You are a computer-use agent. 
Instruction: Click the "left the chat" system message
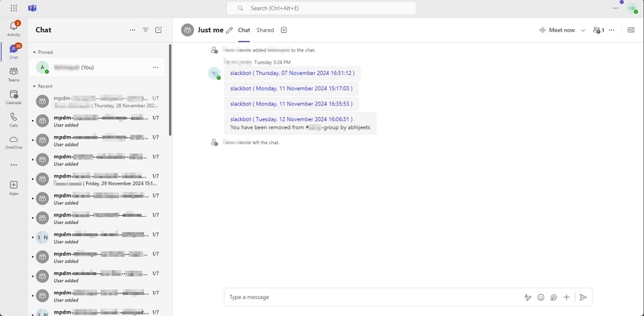[251, 143]
